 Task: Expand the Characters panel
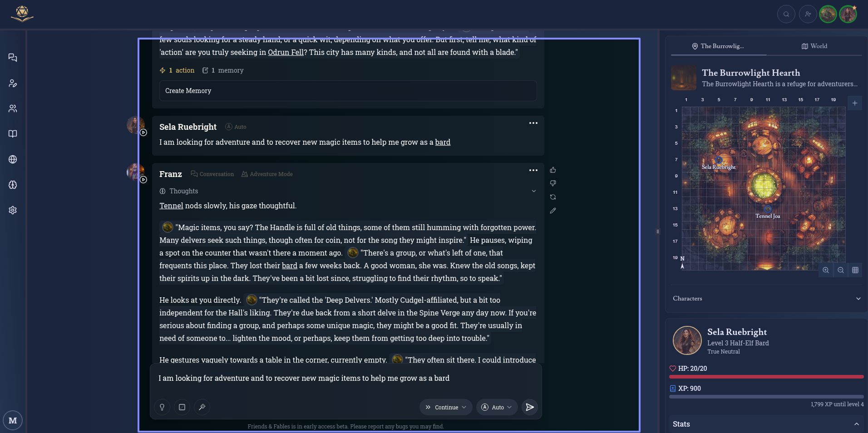[766, 299]
